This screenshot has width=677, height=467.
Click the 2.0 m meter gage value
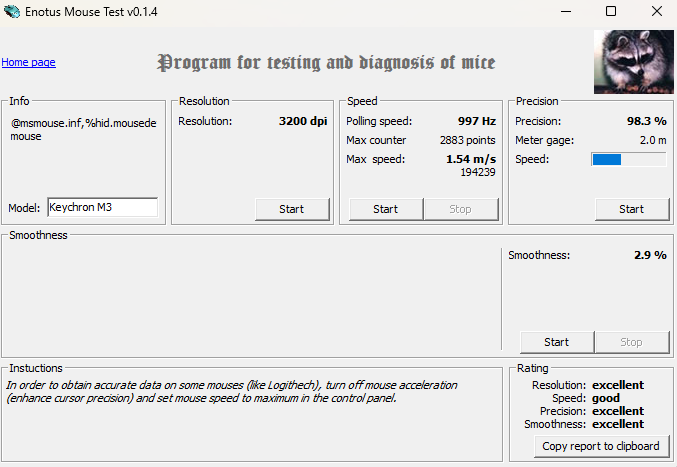(653, 140)
